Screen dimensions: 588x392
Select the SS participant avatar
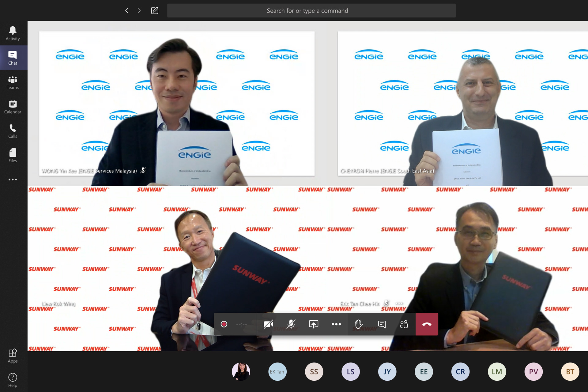(x=314, y=371)
